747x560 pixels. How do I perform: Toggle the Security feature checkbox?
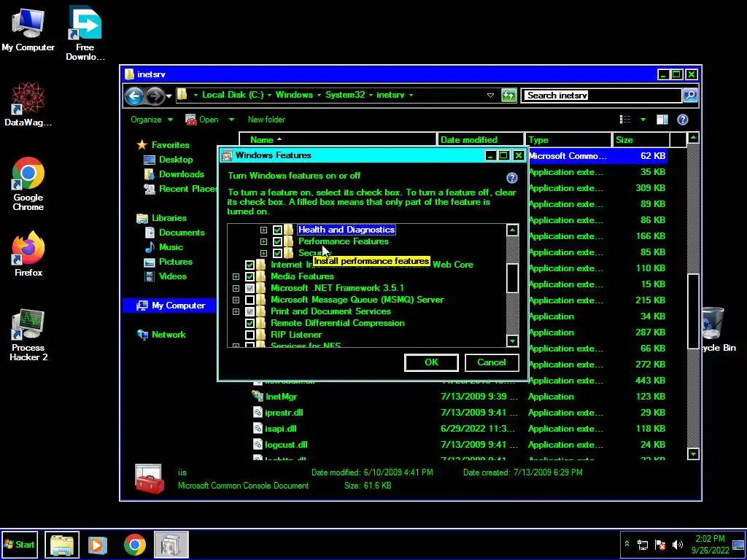coord(277,253)
